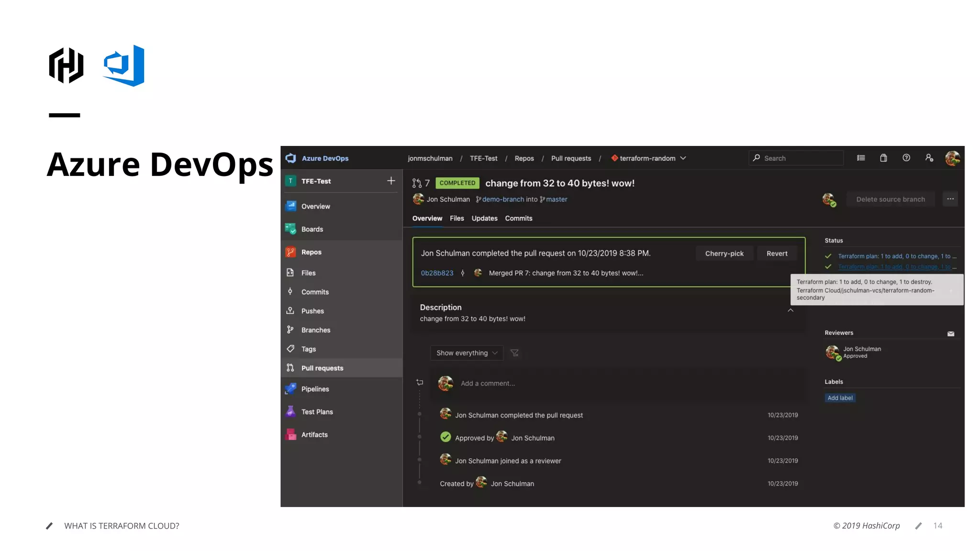This screenshot has height=551, width=980.
Task: Email reviewers envelope icon
Action: 951,334
